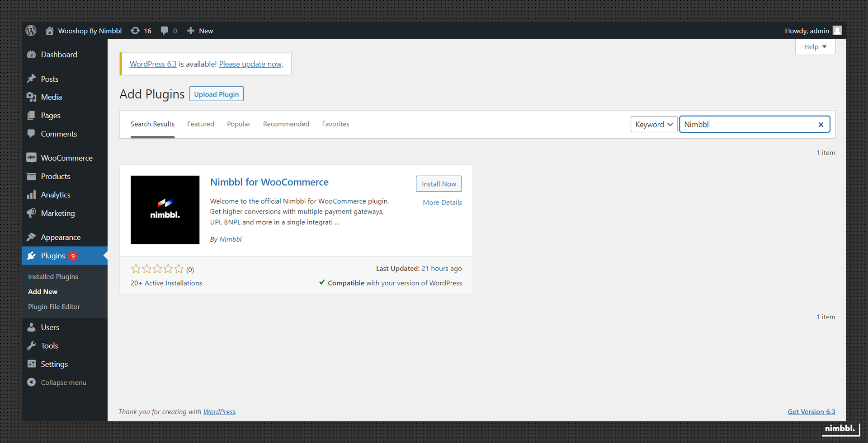
Task: Click the Please update now link
Action: [x=250, y=64]
